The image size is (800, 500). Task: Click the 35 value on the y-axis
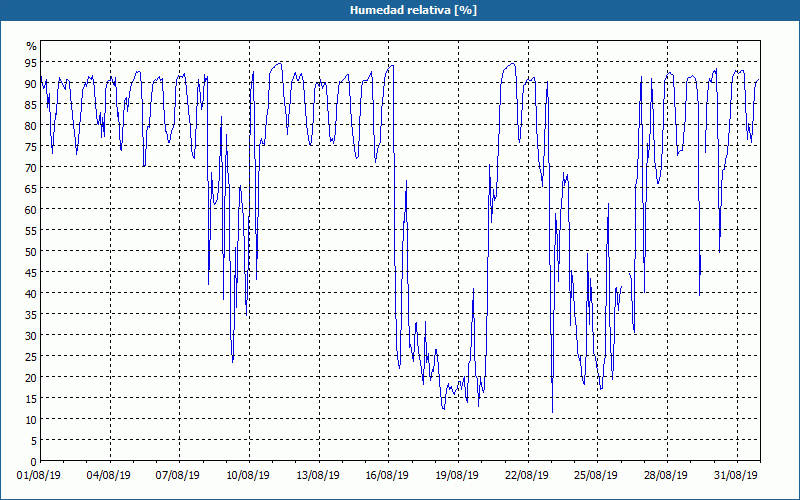coord(31,314)
